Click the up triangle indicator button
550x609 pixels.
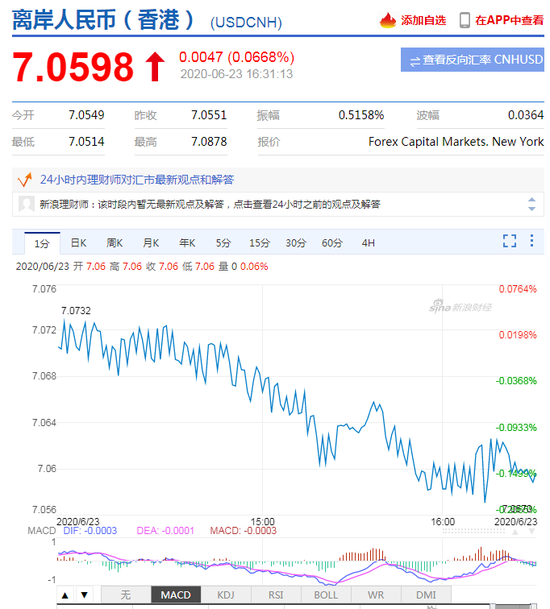[65, 595]
